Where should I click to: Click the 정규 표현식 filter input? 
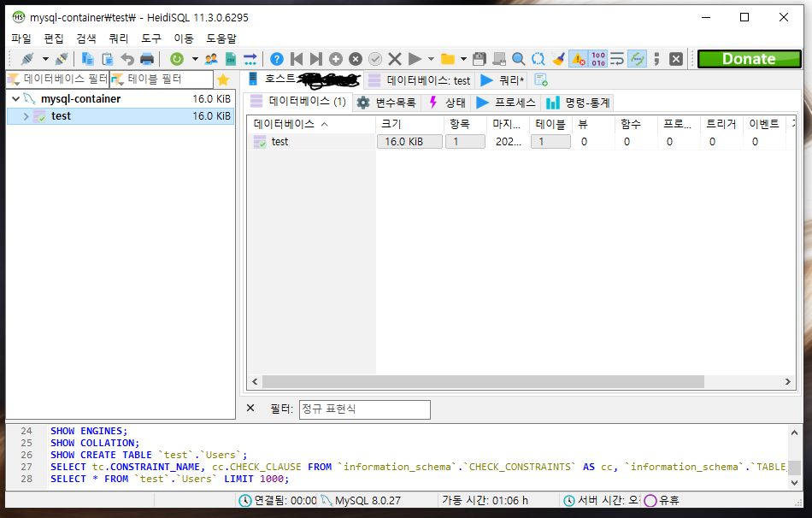point(365,409)
